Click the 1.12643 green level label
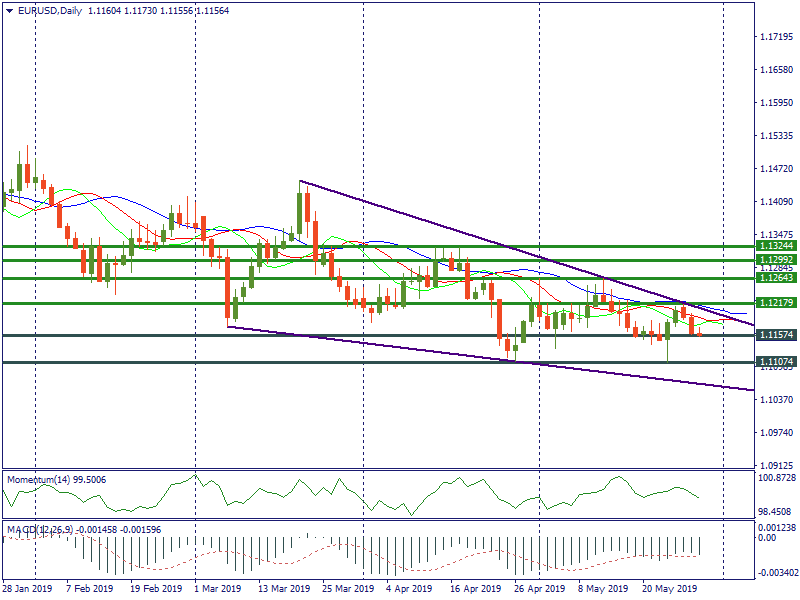 click(x=776, y=278)
